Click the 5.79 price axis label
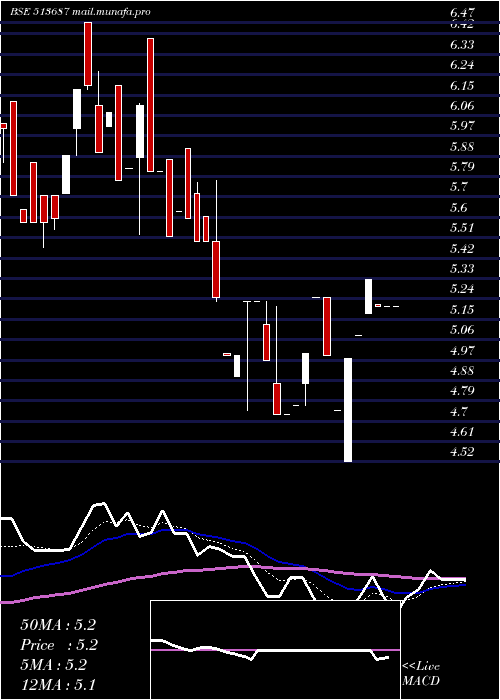The height and width of the screenshot is (700, 500). click(x=462, y=167)
